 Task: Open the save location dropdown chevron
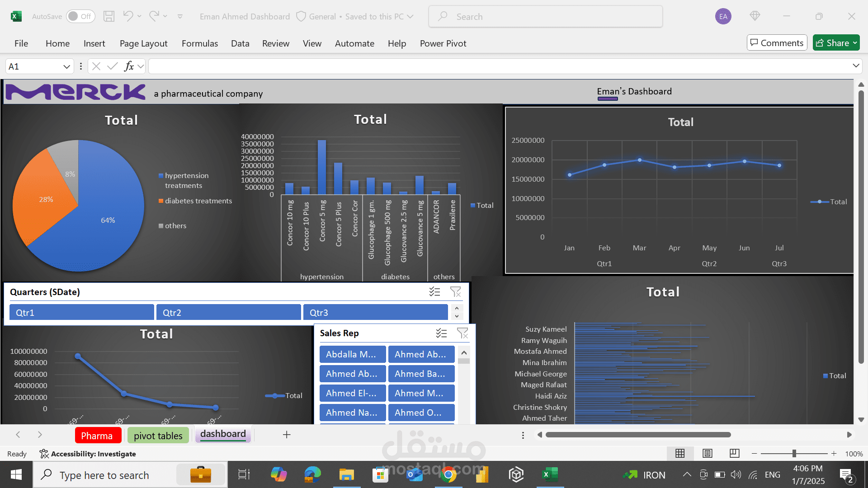tap(410, 17)
